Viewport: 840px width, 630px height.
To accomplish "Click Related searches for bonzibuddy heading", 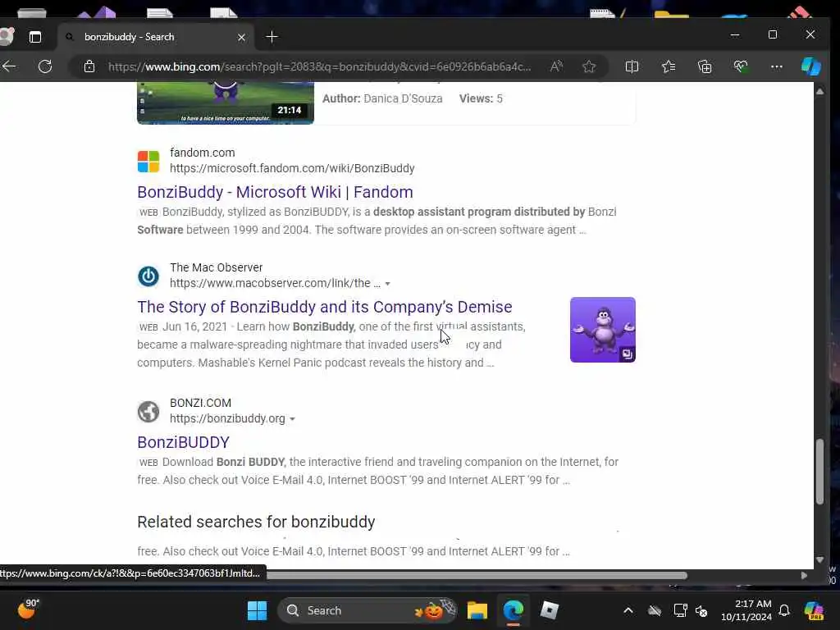I will tap(256, 522).
